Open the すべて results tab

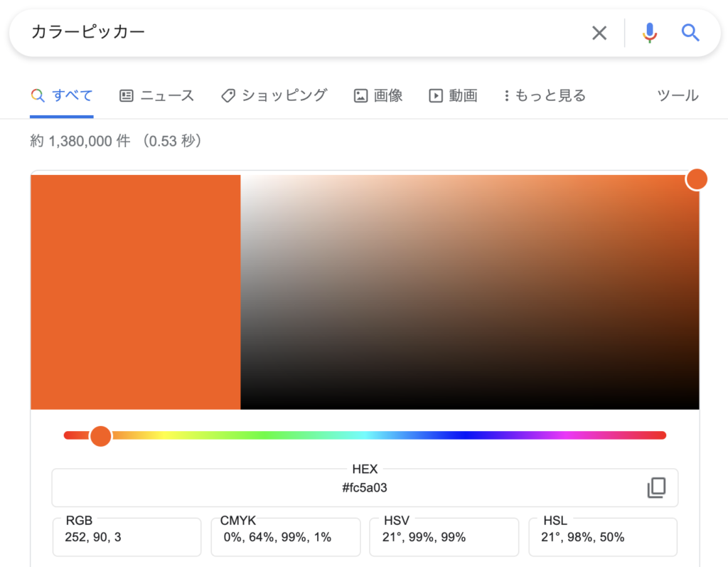pos(72,95)
